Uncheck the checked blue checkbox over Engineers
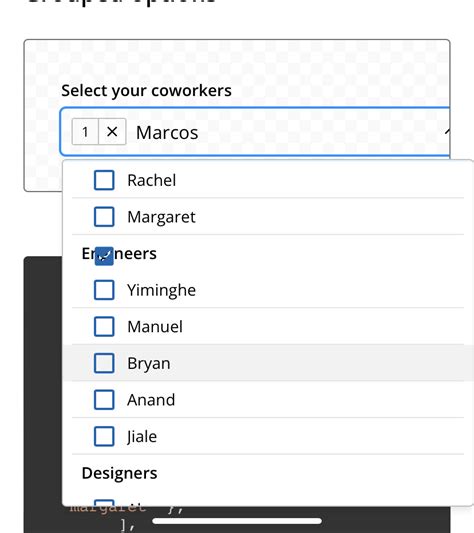 (x=104, y=256)
